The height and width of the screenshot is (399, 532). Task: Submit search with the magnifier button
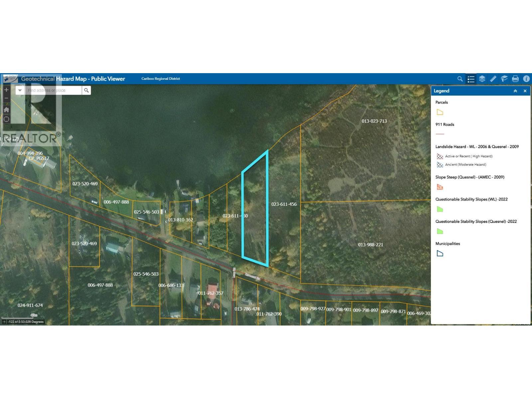pos(86,90)
